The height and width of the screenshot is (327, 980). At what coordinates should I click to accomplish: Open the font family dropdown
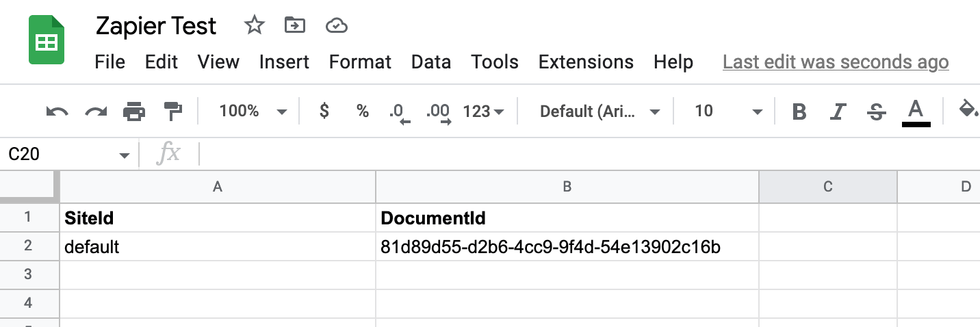[x=599, y=111]
